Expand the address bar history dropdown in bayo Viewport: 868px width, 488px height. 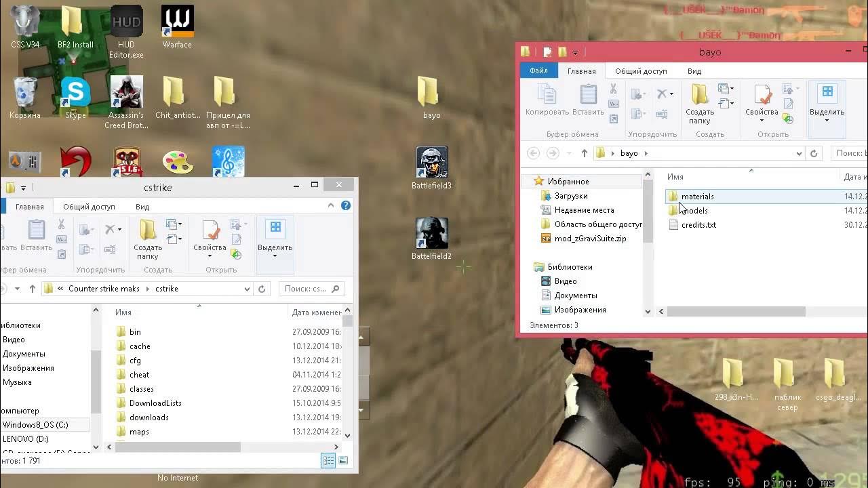coord(799,153)
